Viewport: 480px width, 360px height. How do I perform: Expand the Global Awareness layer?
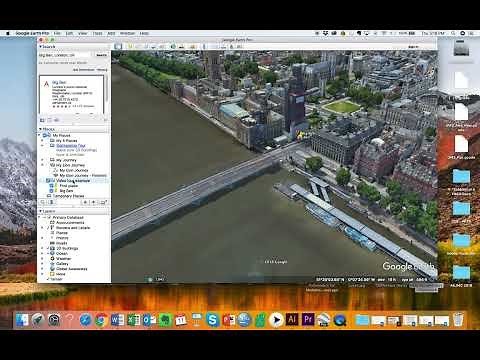pyautogui.click(x=42, y=269)
